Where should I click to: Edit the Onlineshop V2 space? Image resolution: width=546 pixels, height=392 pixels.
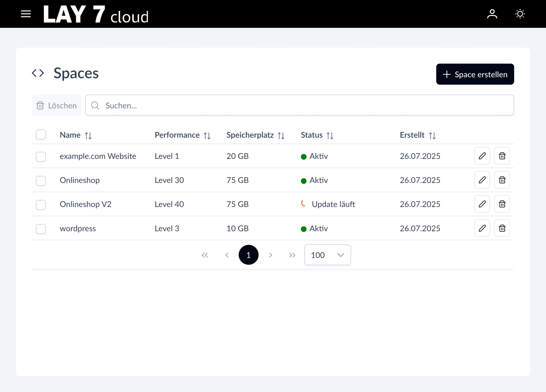pos(482,204)
